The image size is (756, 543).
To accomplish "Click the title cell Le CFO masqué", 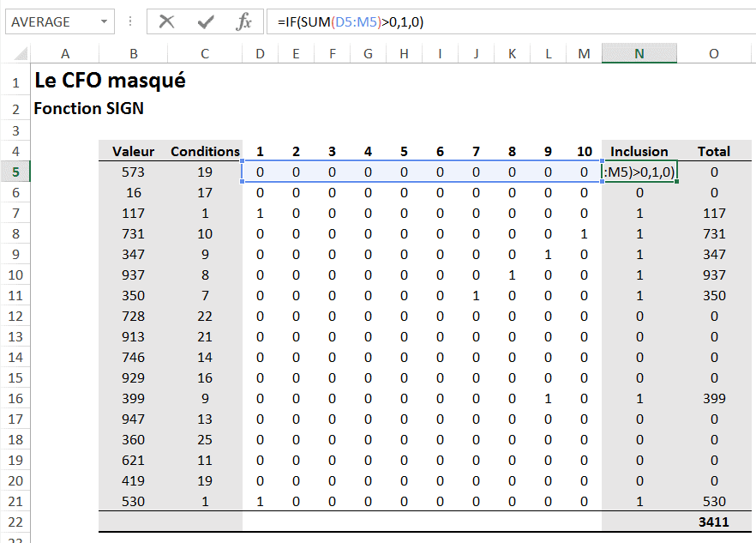I will coord(110,81).
